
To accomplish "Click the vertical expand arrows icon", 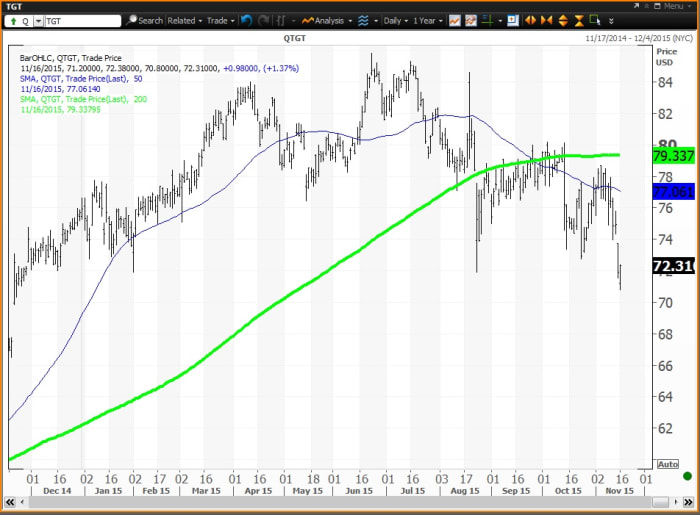I will (x=563, y=21).
